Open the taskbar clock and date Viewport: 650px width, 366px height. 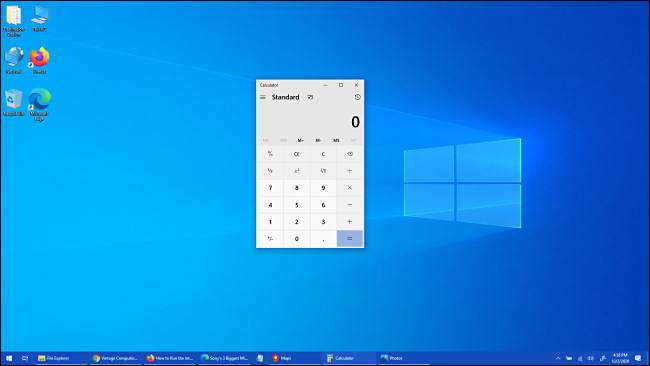(x=620, y=358)
